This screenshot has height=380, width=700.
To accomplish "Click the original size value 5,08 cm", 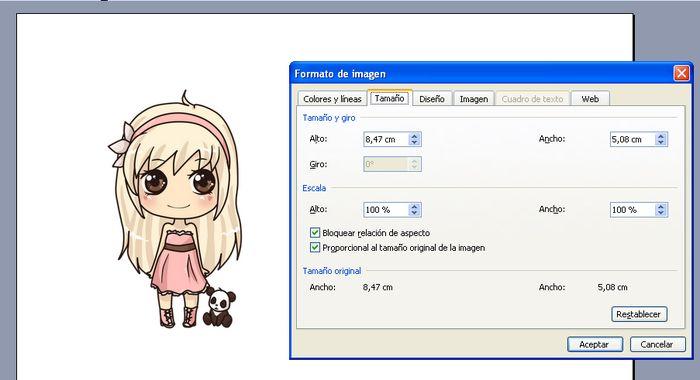I will (612, 287).
